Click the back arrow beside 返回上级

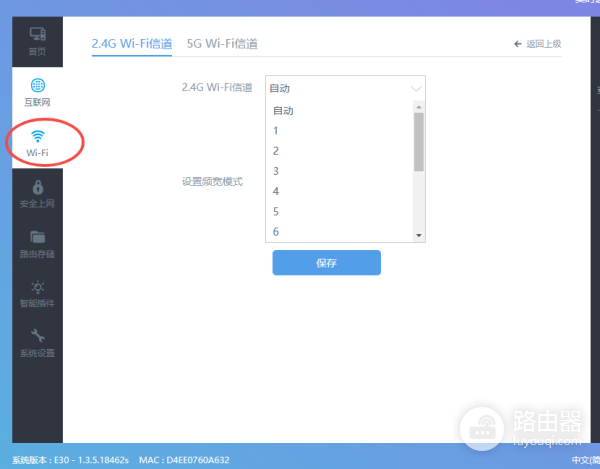(517, 44)
